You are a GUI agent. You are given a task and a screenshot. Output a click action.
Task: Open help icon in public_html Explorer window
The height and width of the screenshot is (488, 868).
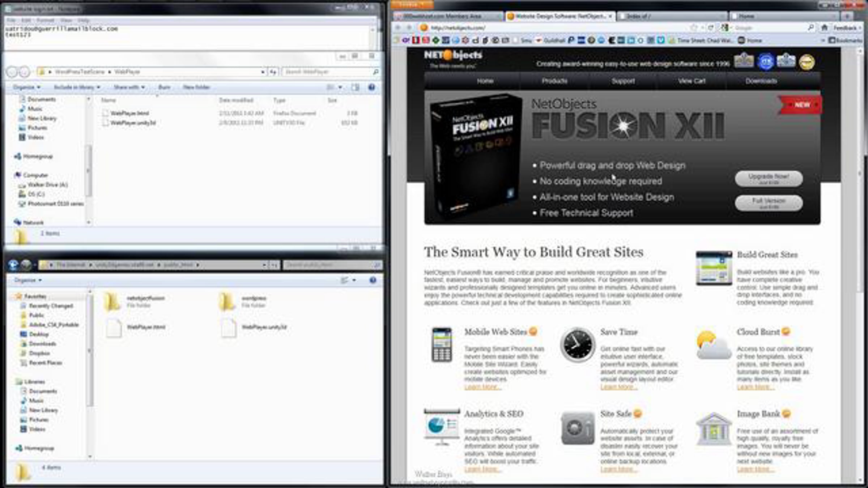(x=373, y=280)
